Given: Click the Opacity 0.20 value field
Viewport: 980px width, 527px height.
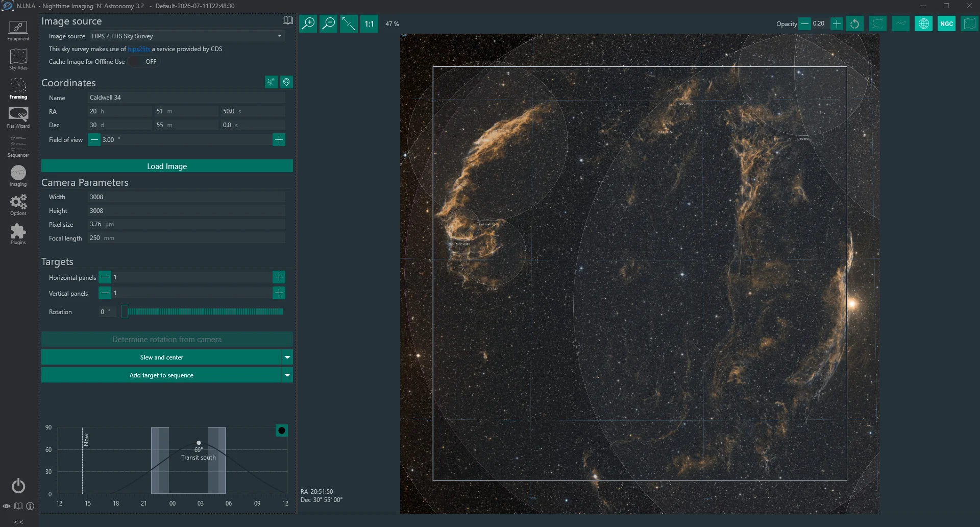Looking at the screenshot, I should pyautogui.click(x=820, y=23).
